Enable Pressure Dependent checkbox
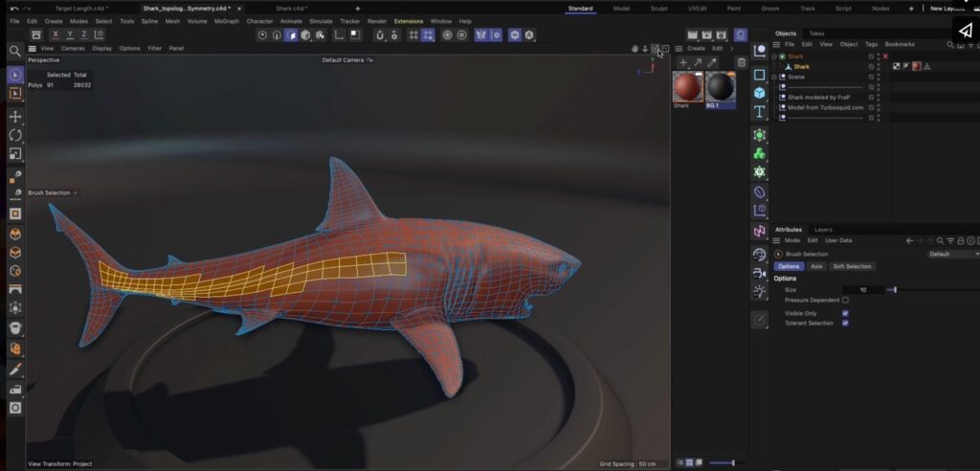980x471 pixels. (845, 301)
